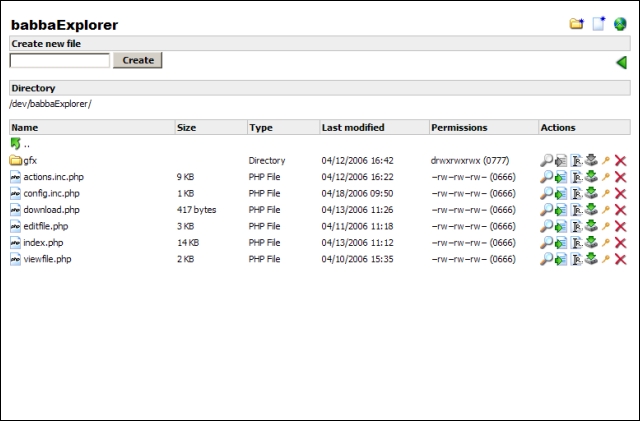Click the Size column header
Screen dimensions: 640x421
click(x=186, y=128)
